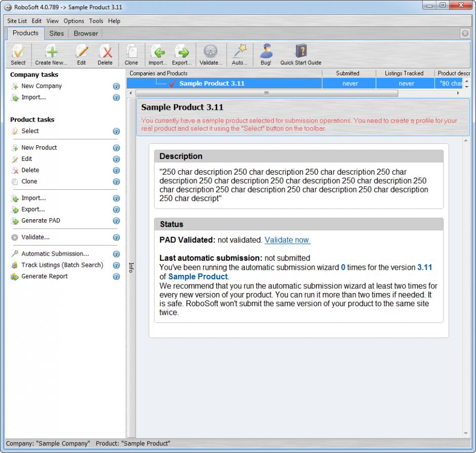Click the Listings Tracked column header

tap(404, 73)
